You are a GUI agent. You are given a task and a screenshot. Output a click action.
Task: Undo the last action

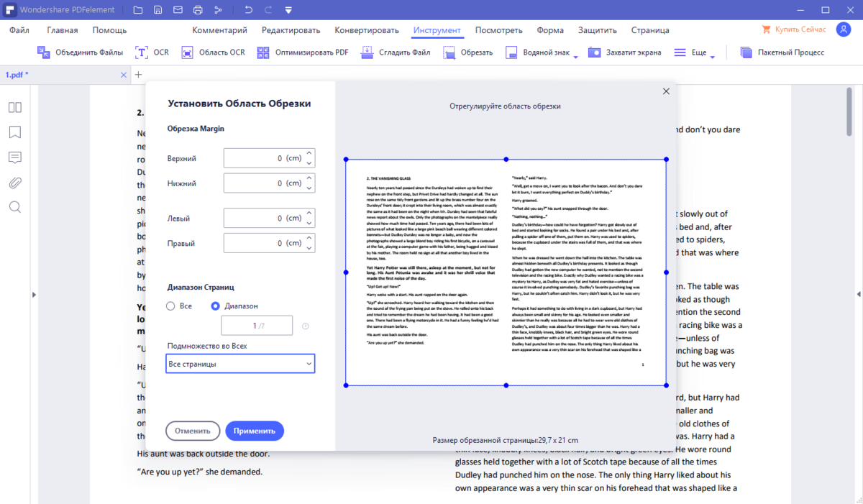[249, 10]
